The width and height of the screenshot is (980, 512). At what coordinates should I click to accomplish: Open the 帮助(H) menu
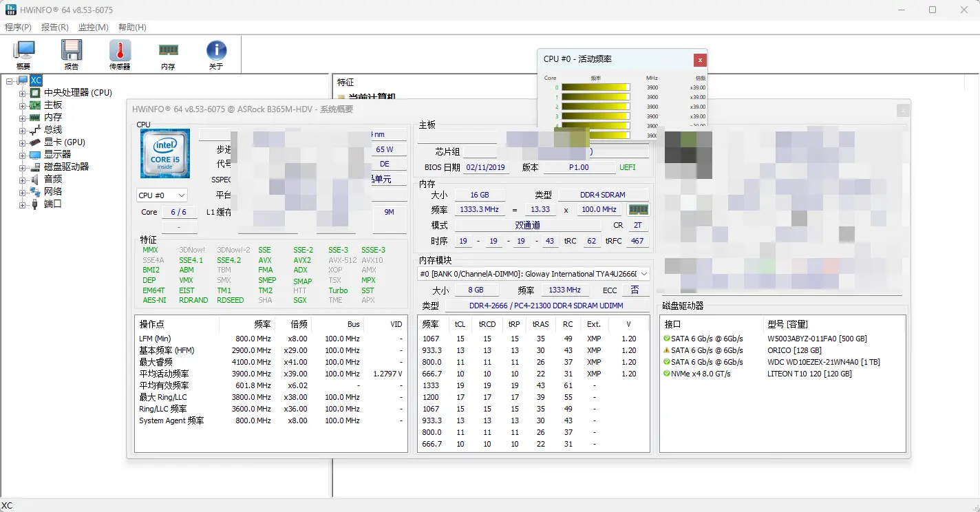(x=132, y=28)
